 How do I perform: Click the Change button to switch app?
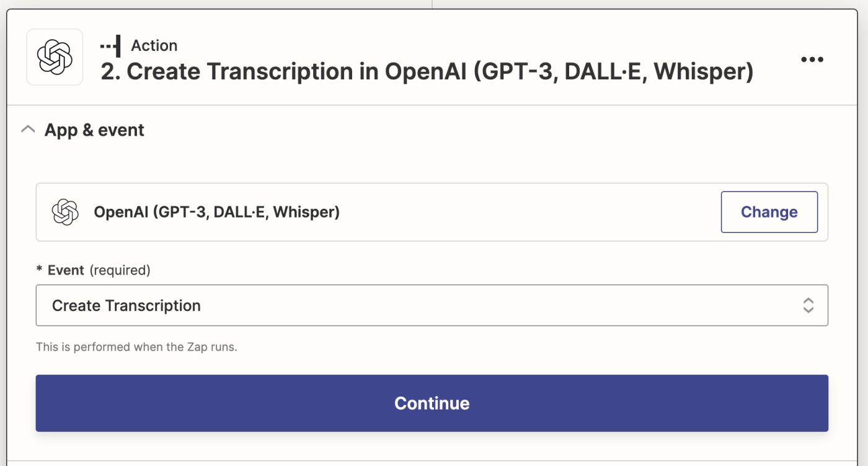click(x=769, y=212)
